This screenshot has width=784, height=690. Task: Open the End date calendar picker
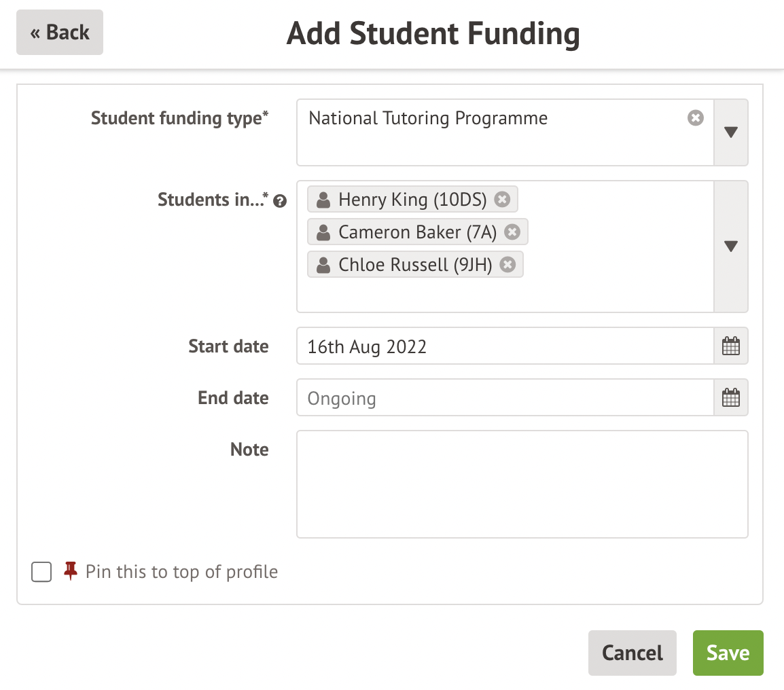(730, 398)
